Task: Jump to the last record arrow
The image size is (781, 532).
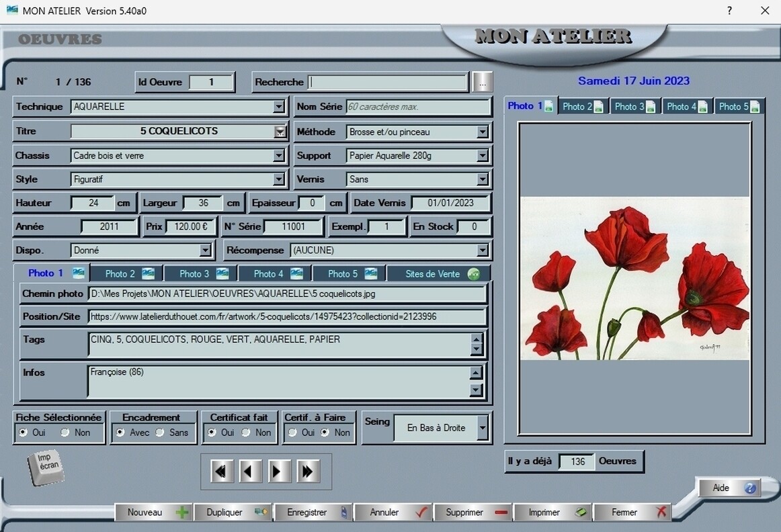Action: coord(307,471)
